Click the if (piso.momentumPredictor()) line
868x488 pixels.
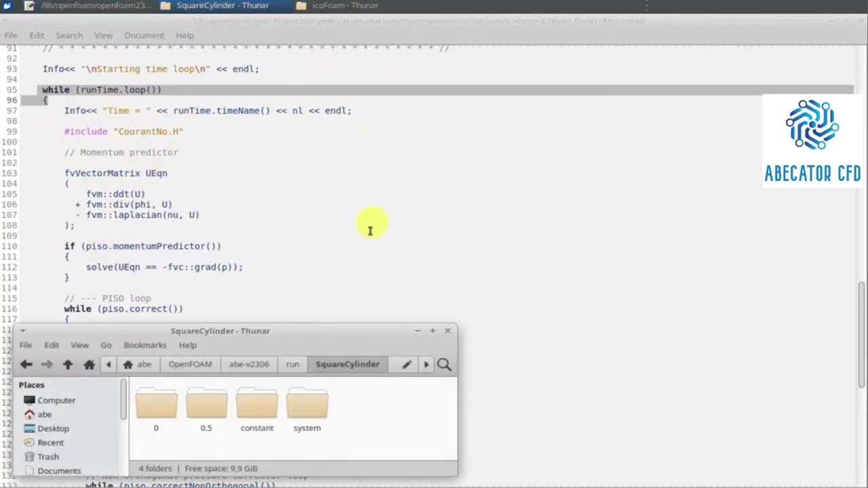142,246
